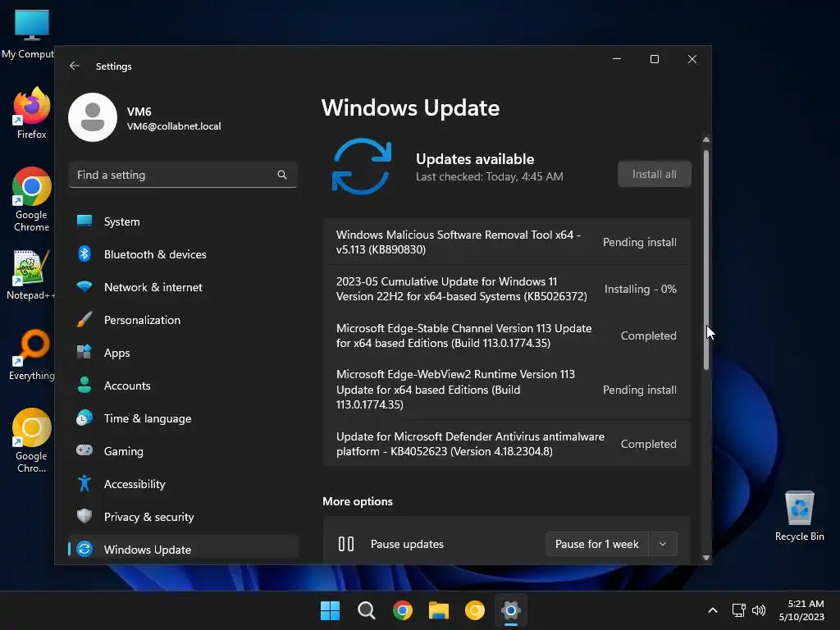Image resolution: width=840 pixels, height=630 pixels.
Task: Open the Windows Start button
Action: pos(330,610)
